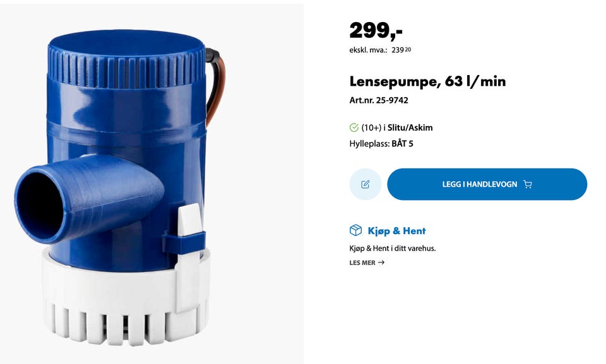The image size is (606, 364).
Task: Click the Hylleplass BÅT 5 label
Action: 381,144
